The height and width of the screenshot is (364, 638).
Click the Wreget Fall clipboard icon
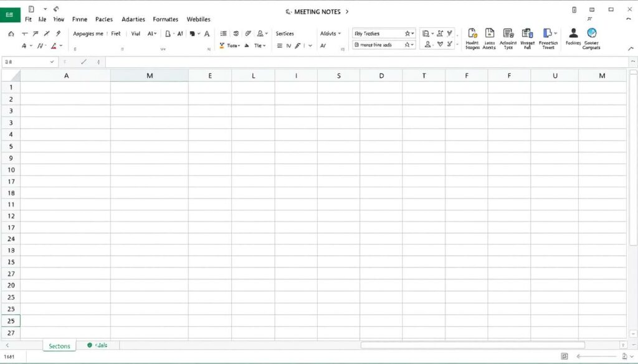coord(527,39)
